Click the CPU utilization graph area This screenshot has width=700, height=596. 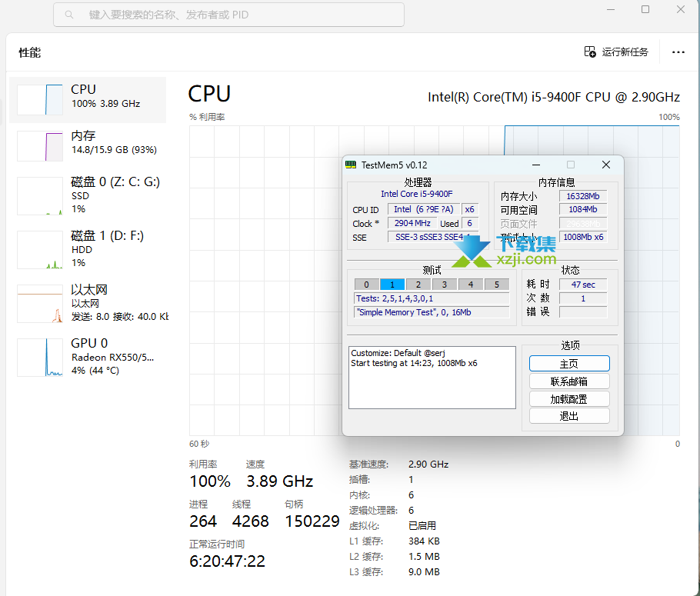coord(435,281)
